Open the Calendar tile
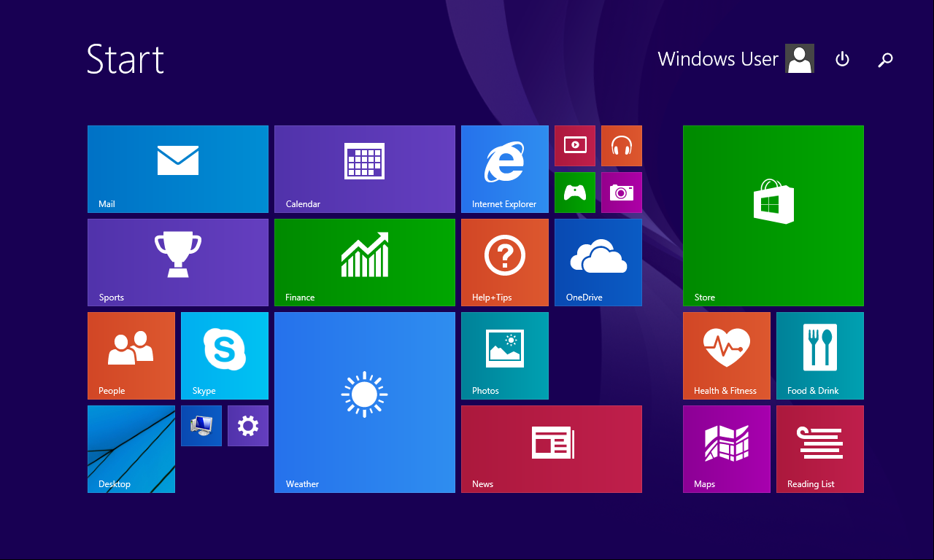 point(365,169)
